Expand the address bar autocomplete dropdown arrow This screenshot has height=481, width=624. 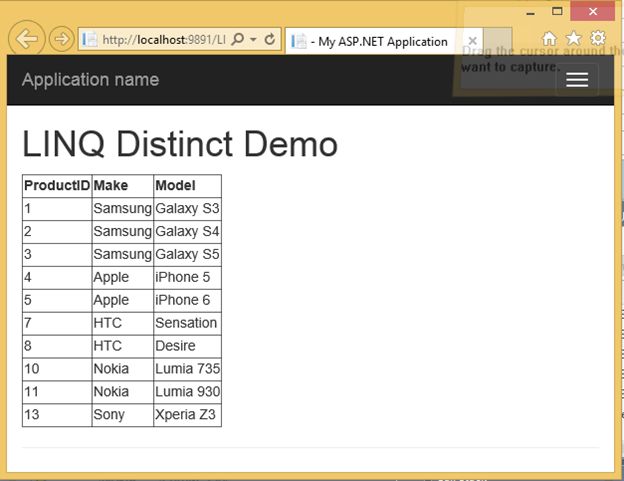coord(254,40)
